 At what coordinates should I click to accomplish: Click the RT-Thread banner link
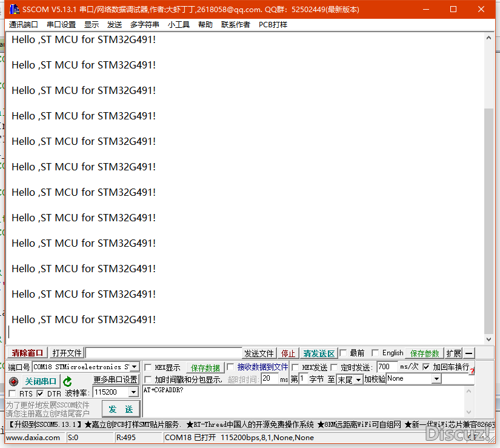click(250, 425)
